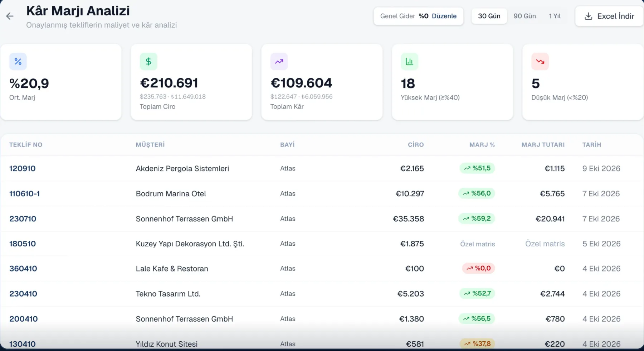Open offer number 180510
644x351 pixels.
23,244
